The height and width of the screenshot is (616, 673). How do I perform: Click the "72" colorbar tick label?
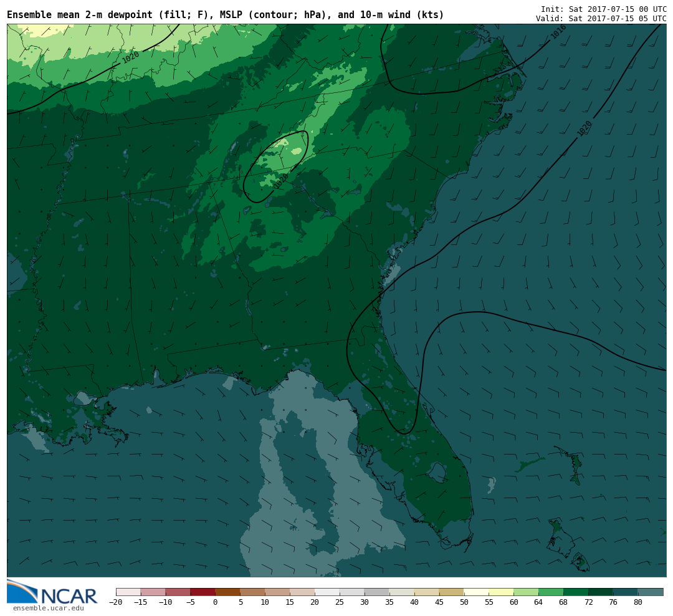(588, 602)
